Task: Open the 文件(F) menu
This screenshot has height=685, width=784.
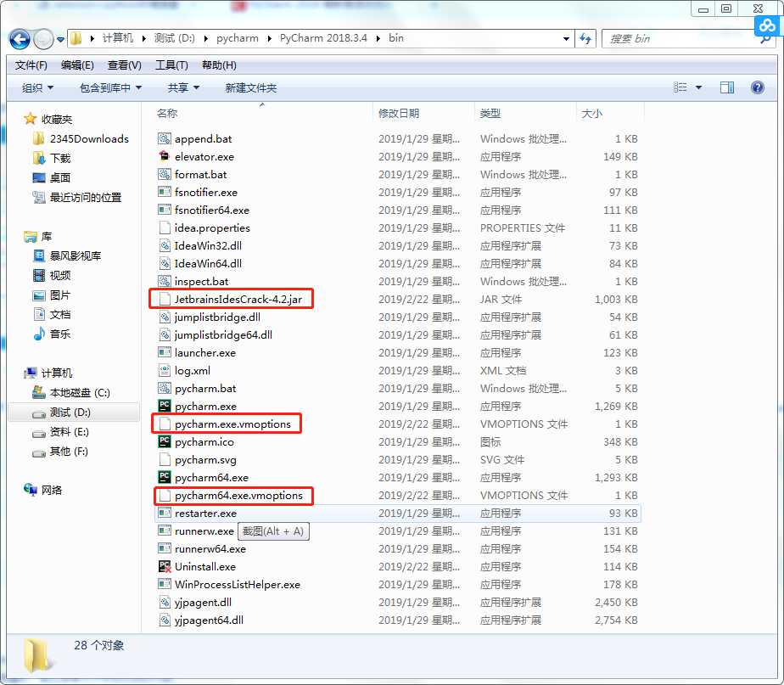Action: (x=31, y=65)
